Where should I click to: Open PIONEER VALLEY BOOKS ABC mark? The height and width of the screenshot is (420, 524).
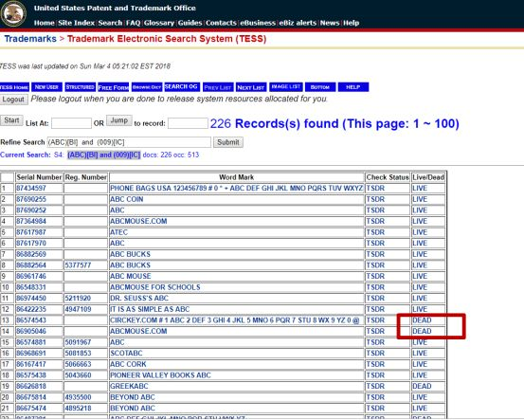[x=160, y=375]
